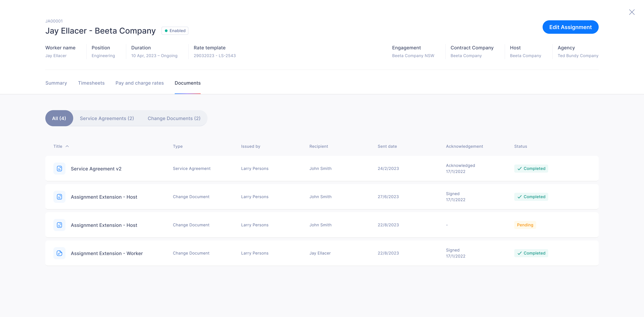Open the Assignment Extension - Host marked Pending
644x317 pixels.
pos(104,225)
